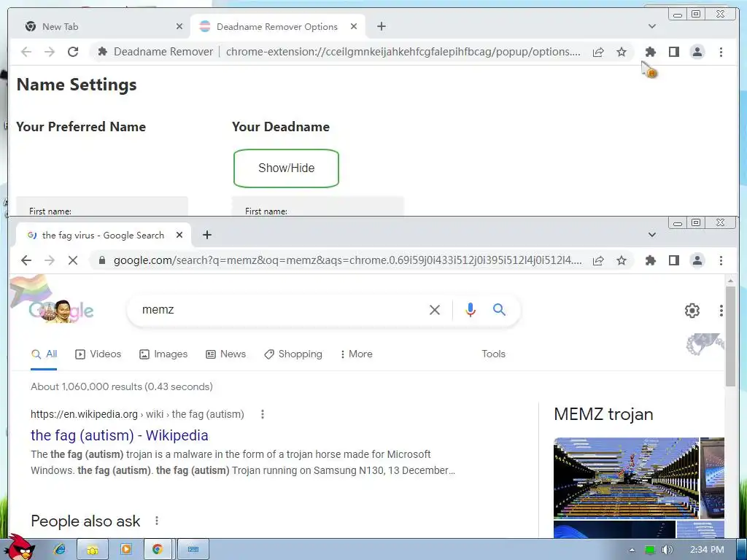Select the All results tab

tap(44, 354)
